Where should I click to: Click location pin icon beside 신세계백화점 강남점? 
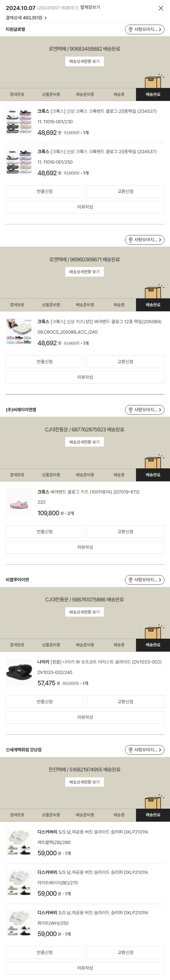(x=131, y=750)
